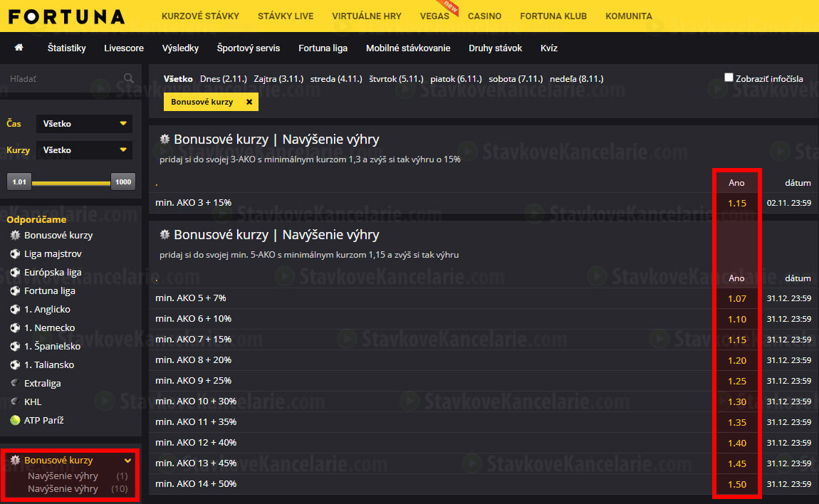Select the Zajtra (3.11.) date tab
The image size is (819, 504).
coord(278,79)
